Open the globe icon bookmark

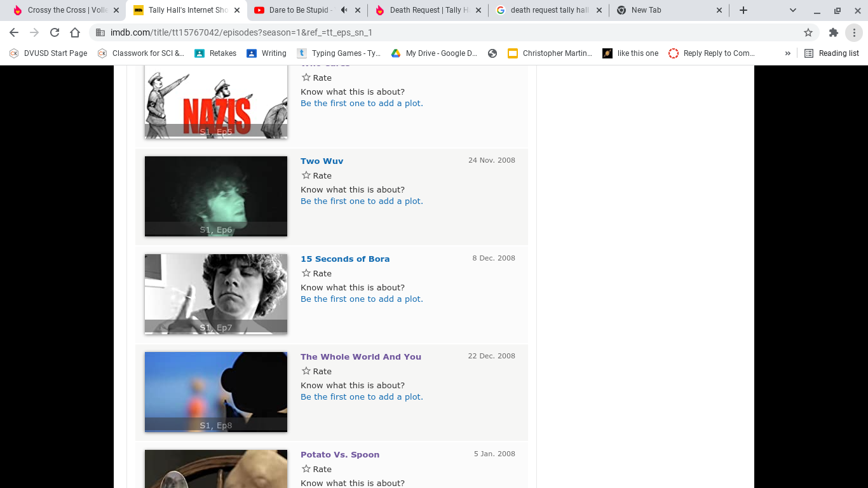[492, 53]
